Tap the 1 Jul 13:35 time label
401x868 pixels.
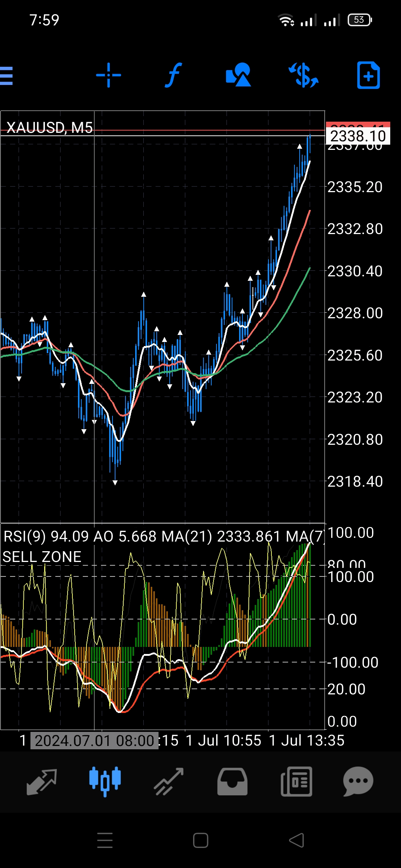coord(307,740)
